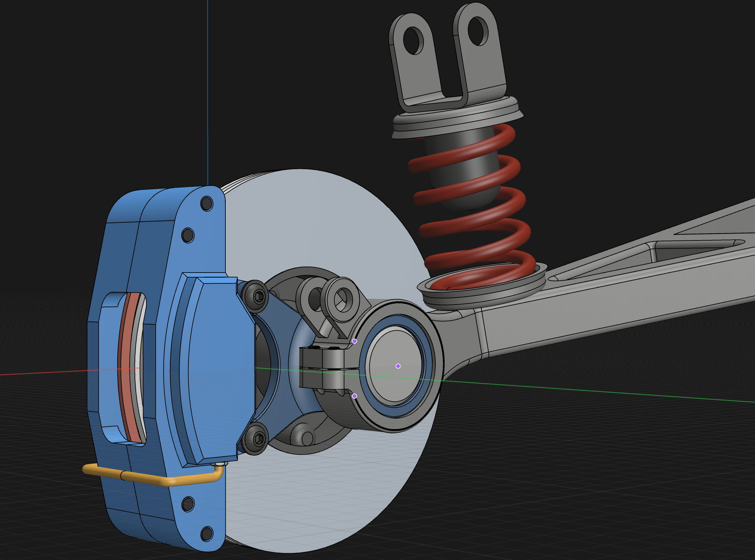Click the purple point at hub center

click(x=398, y=366)
